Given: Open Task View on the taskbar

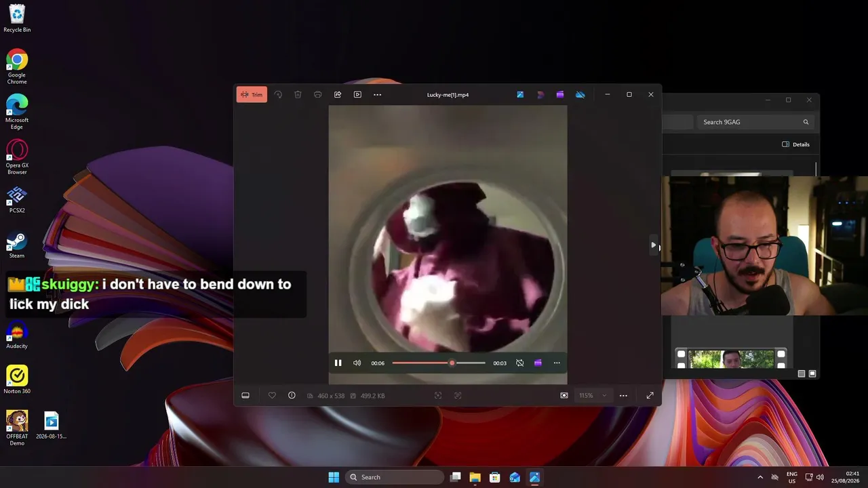Looking at the screenshot, I should 456,477.
